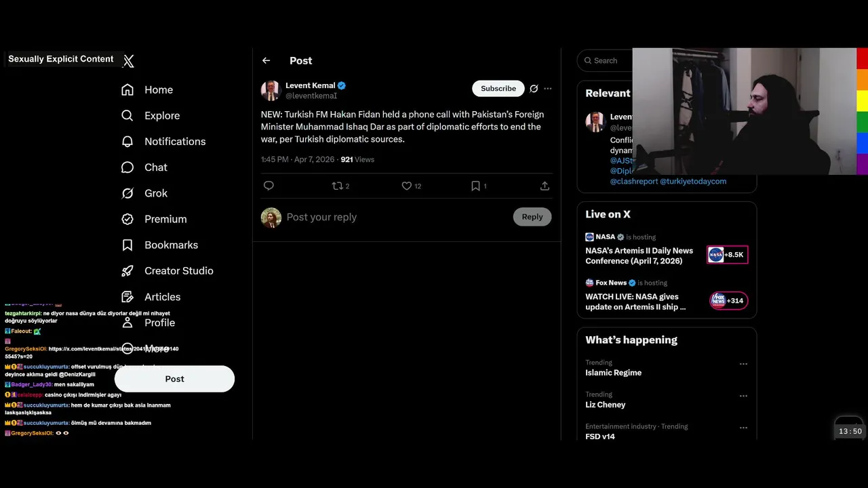Click the Notifications bell icon
Screen dimensions: 868x488
pos(127,141)
